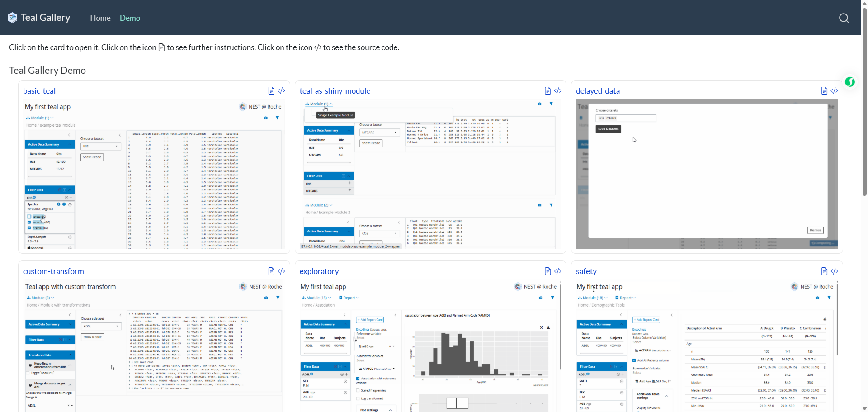Open instructions icon for basic-teal card
Image resolution: width=868 pixels, height=412 pixels.
(271, 91)
